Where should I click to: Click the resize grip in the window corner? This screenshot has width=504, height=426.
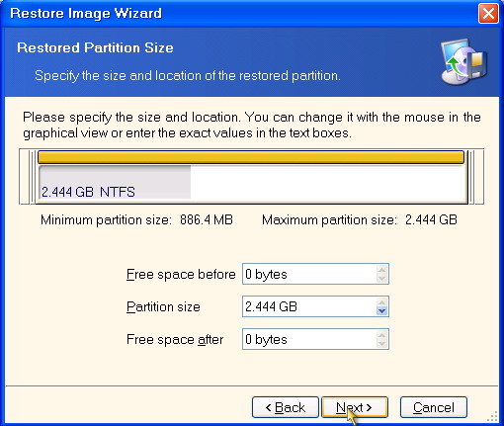point(492,416)
